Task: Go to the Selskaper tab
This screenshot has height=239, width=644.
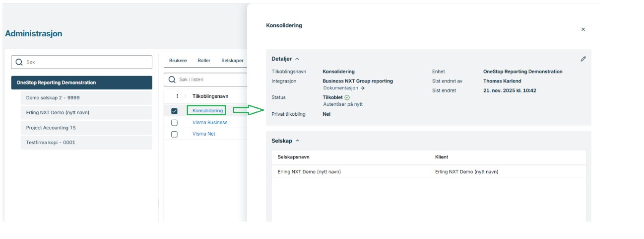Action: click(x=232, y=61)
